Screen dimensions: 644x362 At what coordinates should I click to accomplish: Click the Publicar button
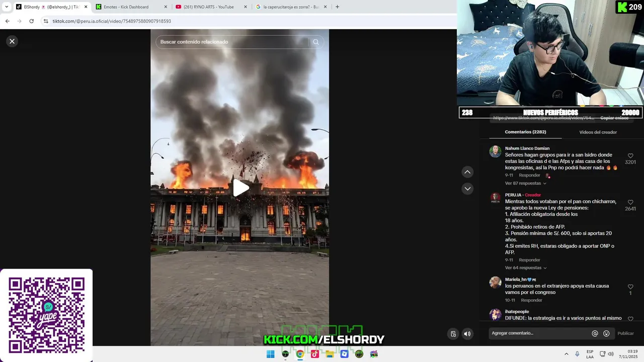click(x=625, y=333)
